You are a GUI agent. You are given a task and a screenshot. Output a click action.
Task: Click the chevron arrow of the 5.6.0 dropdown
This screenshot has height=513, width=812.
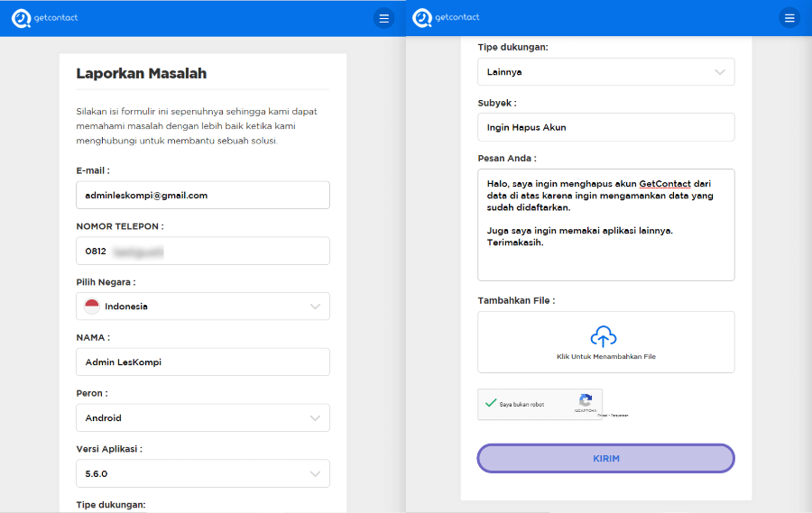pyautogui.click(x=315, y=473)
